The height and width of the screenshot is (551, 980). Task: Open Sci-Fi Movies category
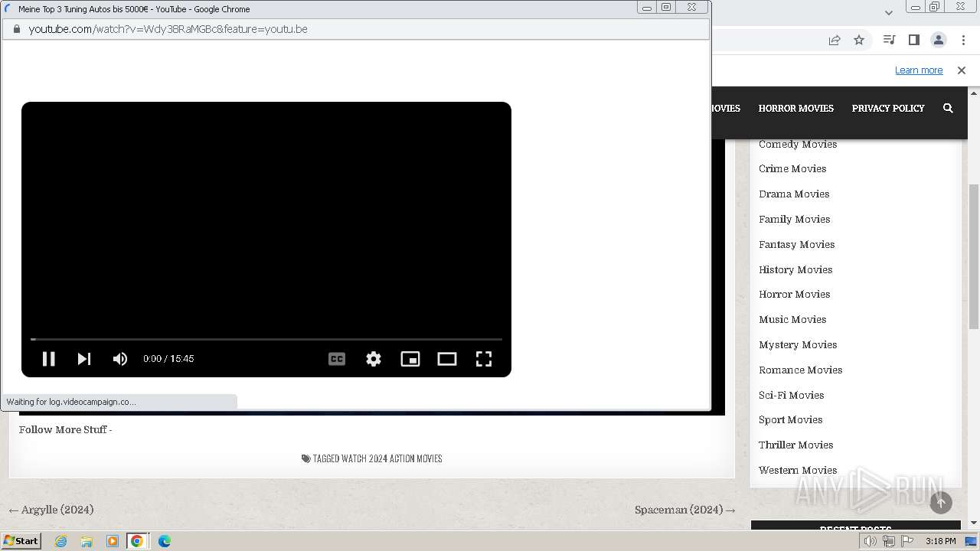792,395
